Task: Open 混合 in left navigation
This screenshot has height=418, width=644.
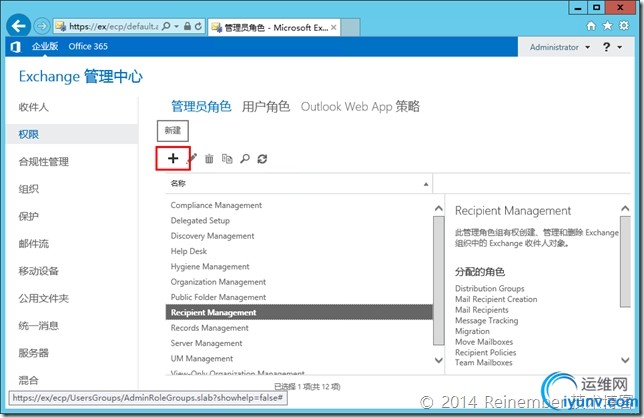Action: click(28, 380)
